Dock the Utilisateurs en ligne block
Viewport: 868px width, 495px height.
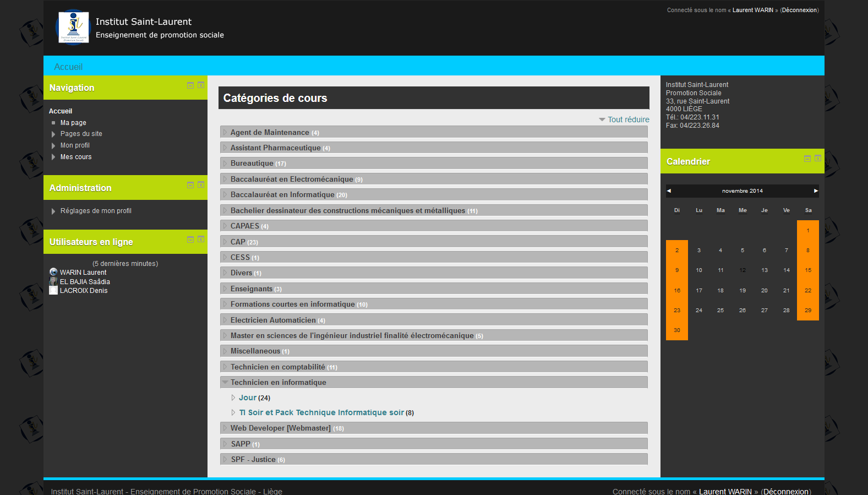pyautogui.click(x=201, y=240)
